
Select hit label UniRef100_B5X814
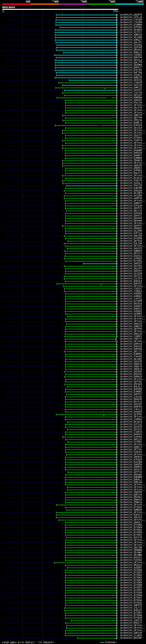pos(131,304)
